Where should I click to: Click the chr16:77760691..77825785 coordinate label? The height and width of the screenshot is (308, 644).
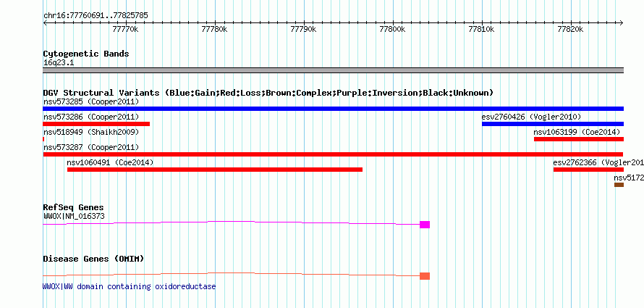[96, 16]
